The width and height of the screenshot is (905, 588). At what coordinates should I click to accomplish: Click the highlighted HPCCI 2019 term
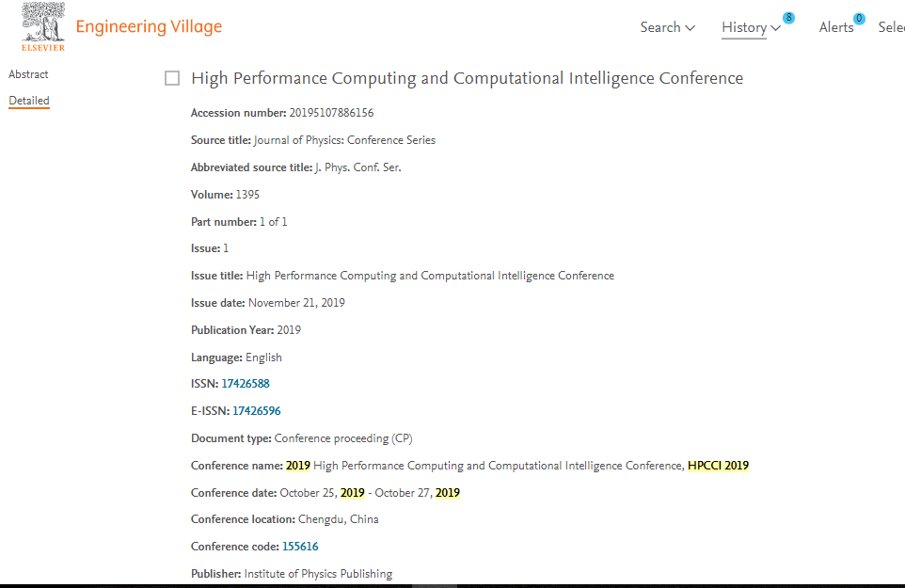tap(718, 466)
